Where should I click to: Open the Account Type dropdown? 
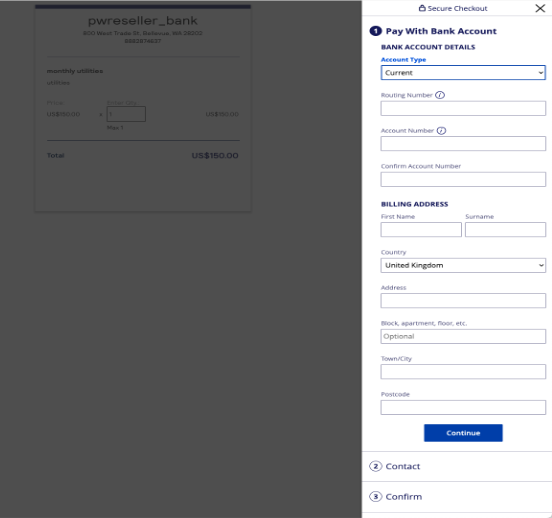tap(463, 73)
